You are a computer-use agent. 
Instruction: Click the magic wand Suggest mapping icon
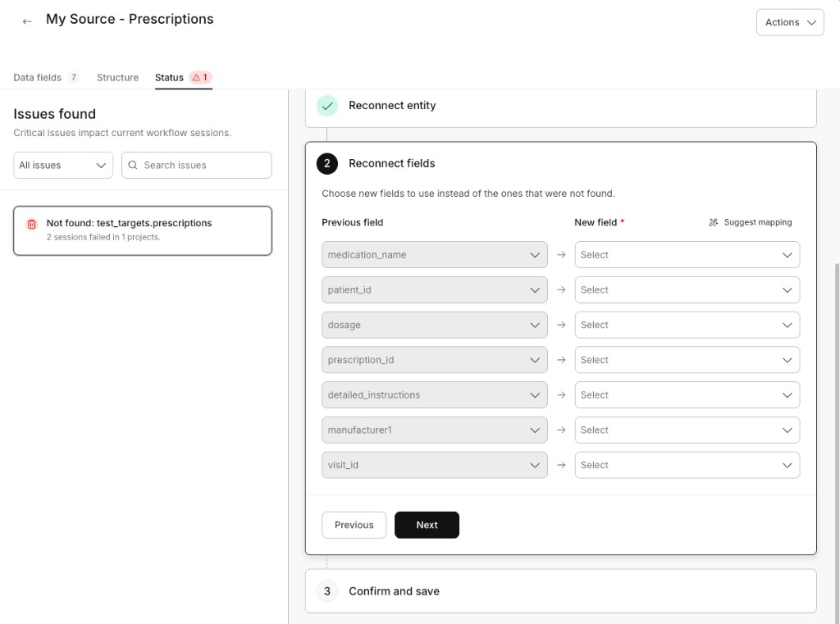713,222
